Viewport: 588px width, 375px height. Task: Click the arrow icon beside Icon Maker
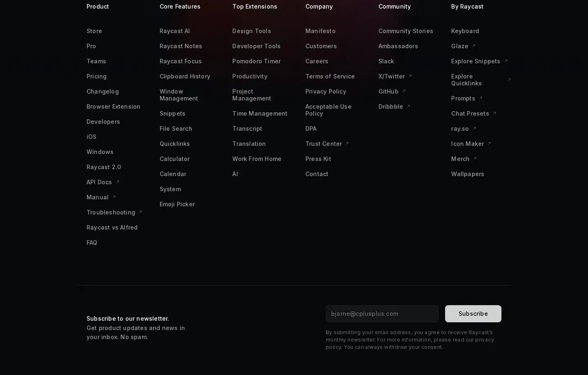(489, 144)
